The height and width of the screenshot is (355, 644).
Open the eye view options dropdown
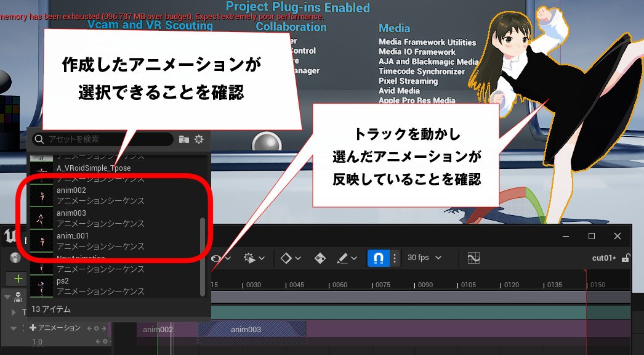pos(221,258)
